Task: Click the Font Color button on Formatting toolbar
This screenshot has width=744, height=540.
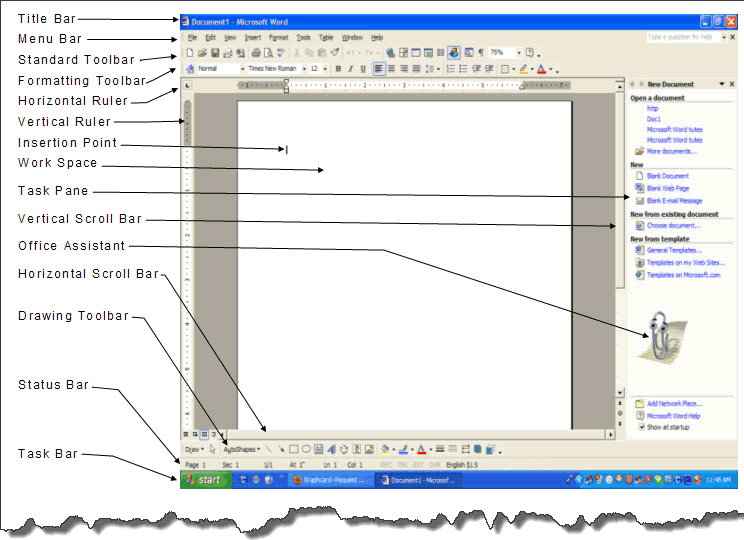Action: point(541,69)
